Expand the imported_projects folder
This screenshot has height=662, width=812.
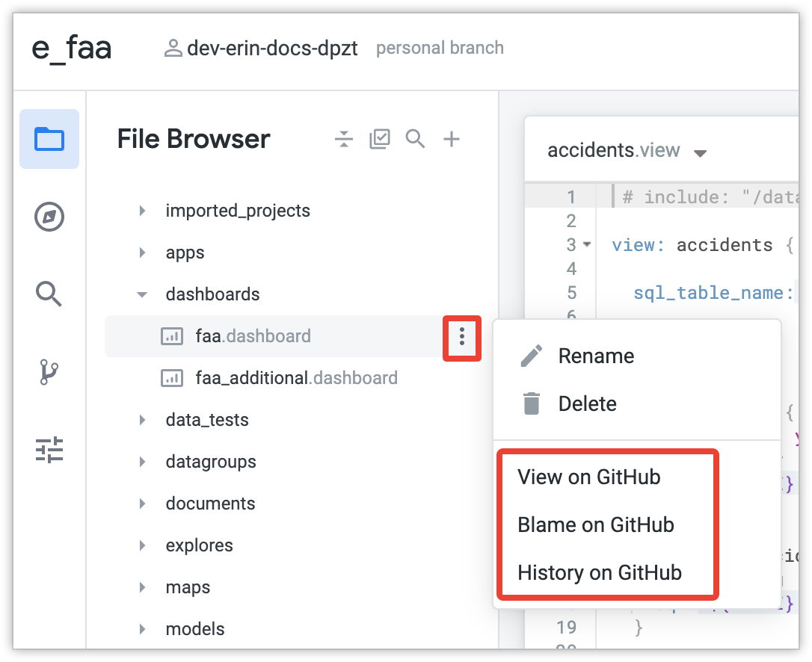pyautogui.click(x=142, y=211)
